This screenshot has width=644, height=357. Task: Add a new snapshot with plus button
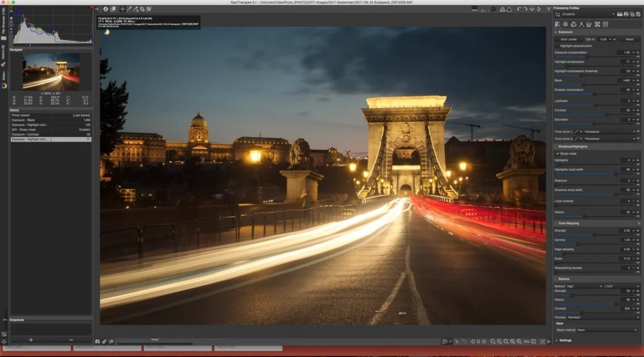(x=31, y=340)
